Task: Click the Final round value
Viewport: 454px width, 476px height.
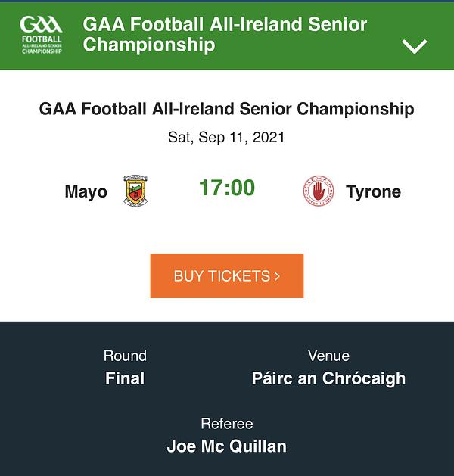Action: (125, 378)
